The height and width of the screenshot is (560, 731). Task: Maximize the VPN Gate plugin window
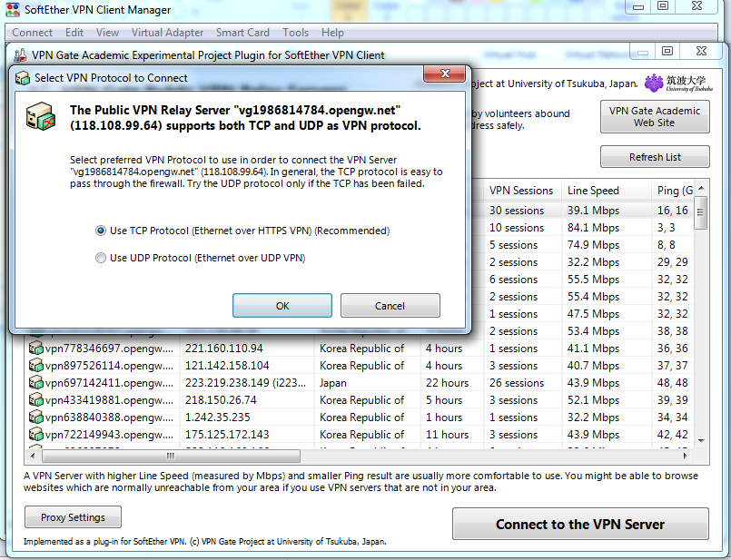coord(667,51)
